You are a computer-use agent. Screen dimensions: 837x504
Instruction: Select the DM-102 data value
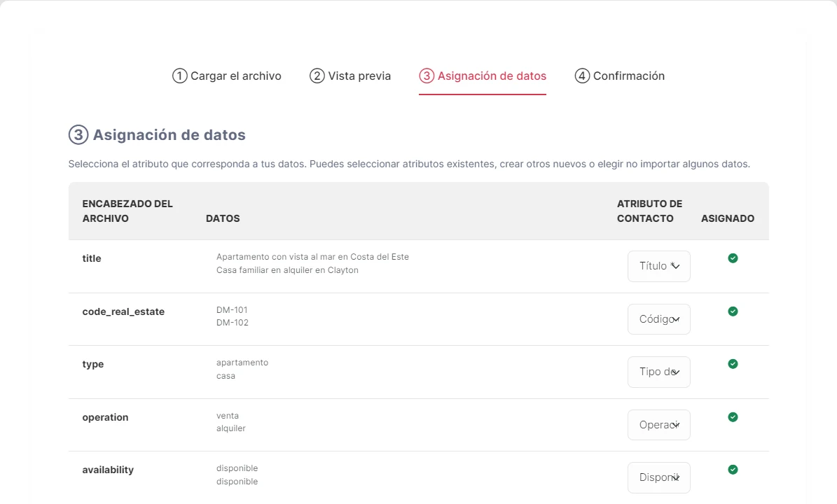click(x=233, y=323)
